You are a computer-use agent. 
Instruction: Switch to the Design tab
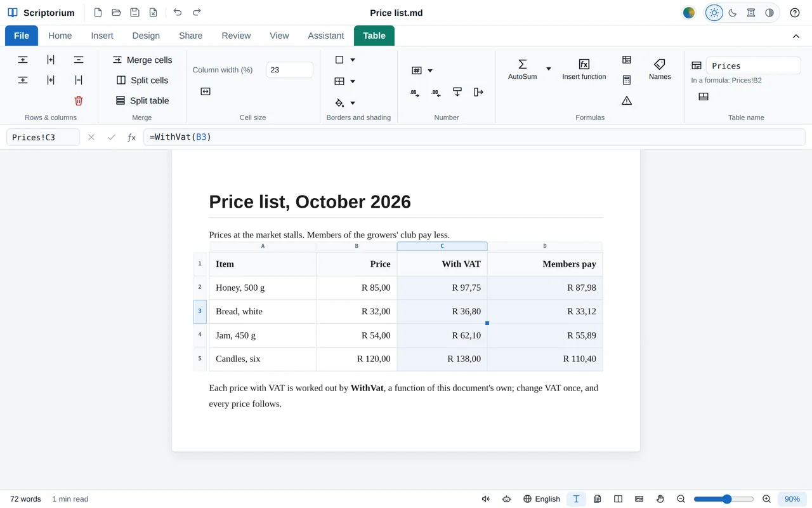[146, 36]
